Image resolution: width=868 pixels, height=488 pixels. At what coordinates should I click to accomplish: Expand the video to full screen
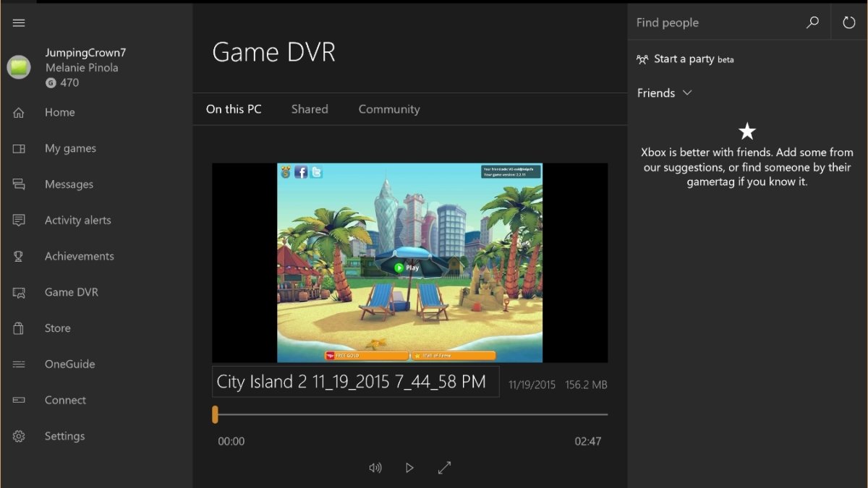(x=444, y=468)
